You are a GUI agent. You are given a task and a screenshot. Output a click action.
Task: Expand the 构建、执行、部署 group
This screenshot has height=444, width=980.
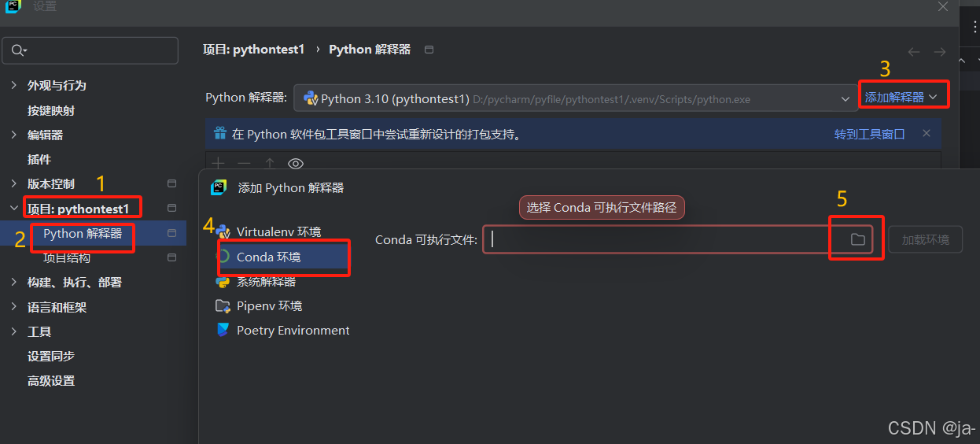(13, 282)
